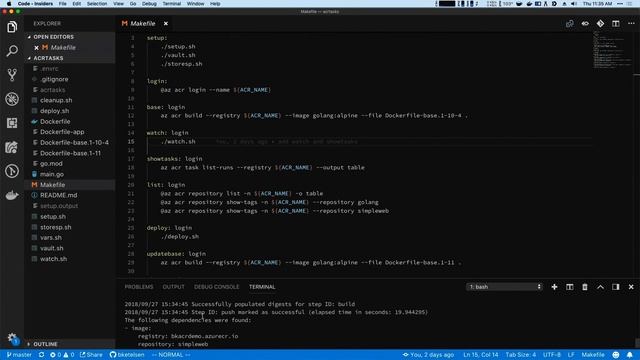The width and height of the screenshot is (640, 360).
Task: Close the terminal panel
Action: [631, 287]
